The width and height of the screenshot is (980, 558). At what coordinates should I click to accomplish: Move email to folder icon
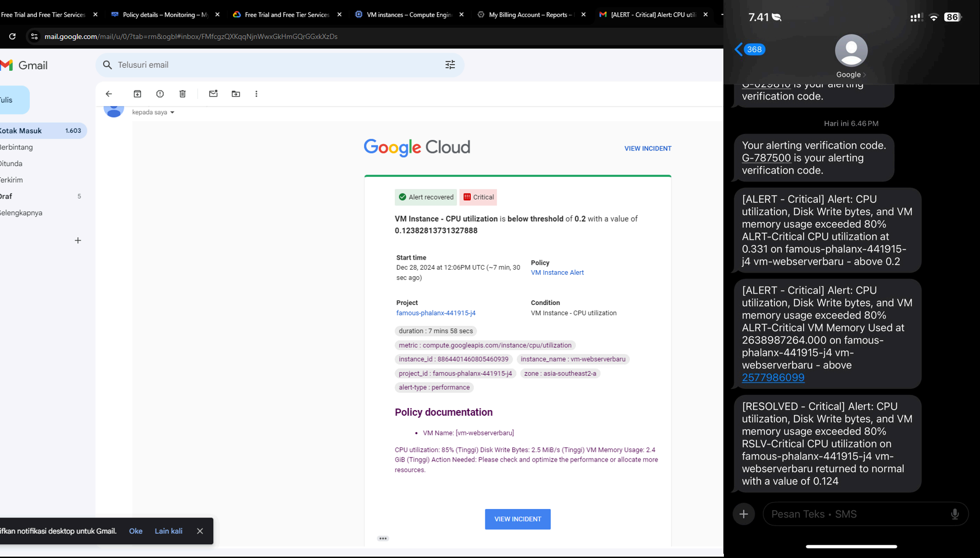(x=236, y=94)
